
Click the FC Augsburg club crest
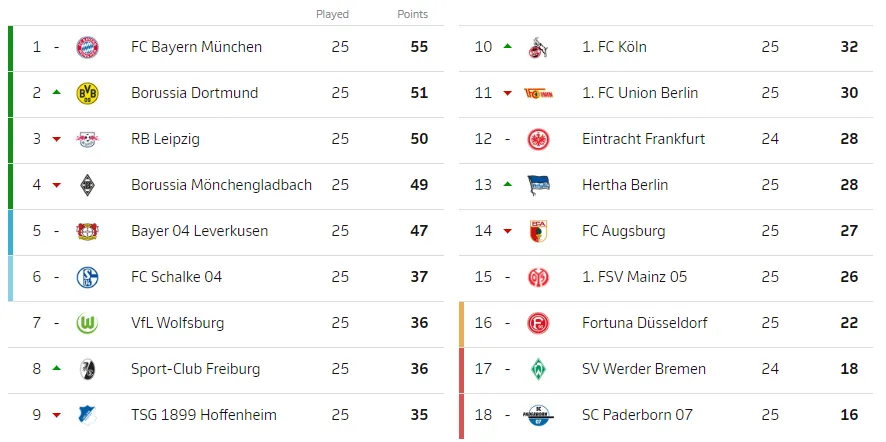[x=538, y=231]
